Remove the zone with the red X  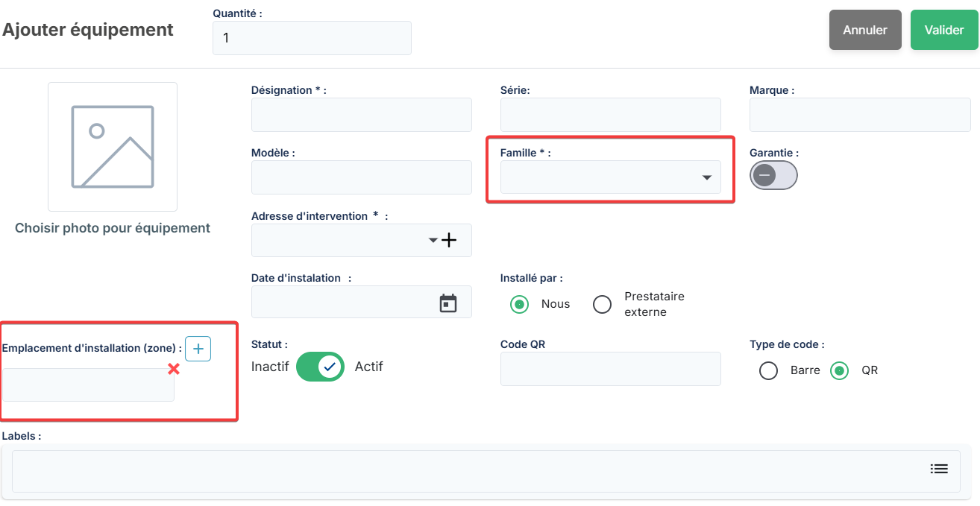click(174, 369)
